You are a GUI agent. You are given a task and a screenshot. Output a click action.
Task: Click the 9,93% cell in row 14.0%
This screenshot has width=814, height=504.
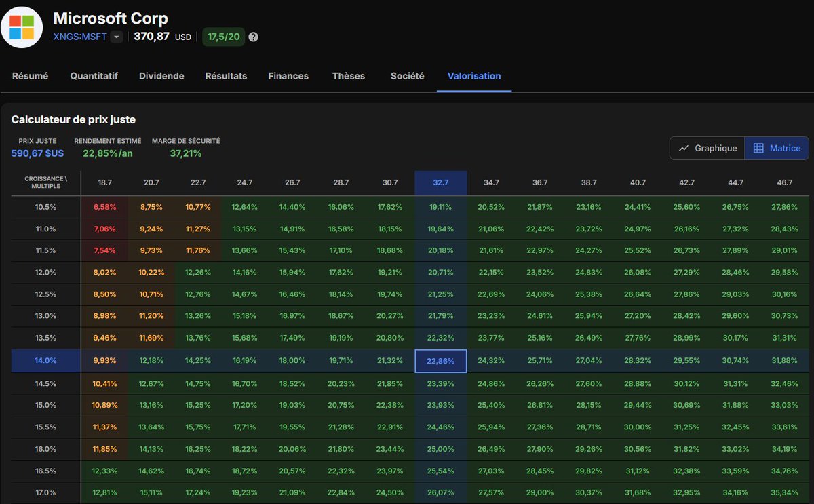tap(105, 360)
